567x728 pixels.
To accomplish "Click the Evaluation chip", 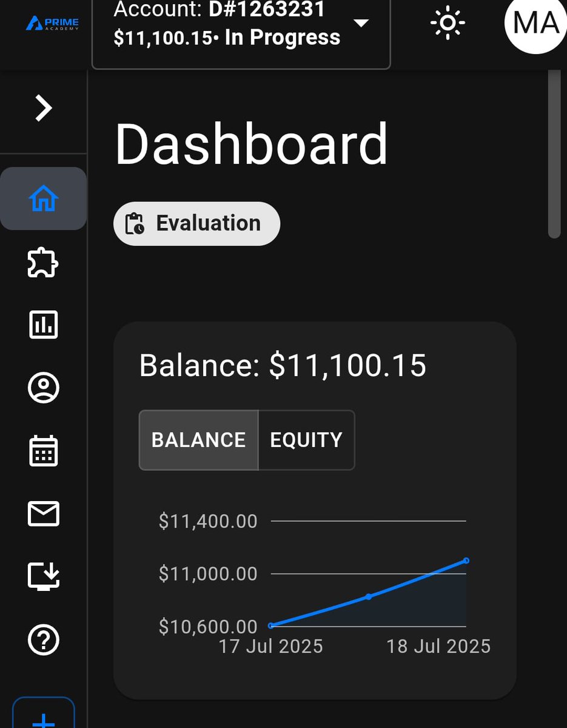I will point(196,223).
